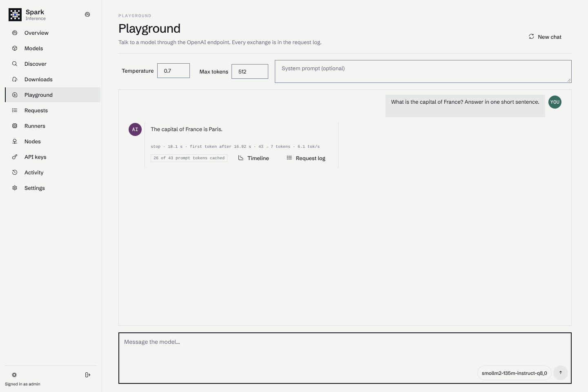Open the Settings page
Image resolution: width=588 pixels, height=392 pixels.
point(53,188)
